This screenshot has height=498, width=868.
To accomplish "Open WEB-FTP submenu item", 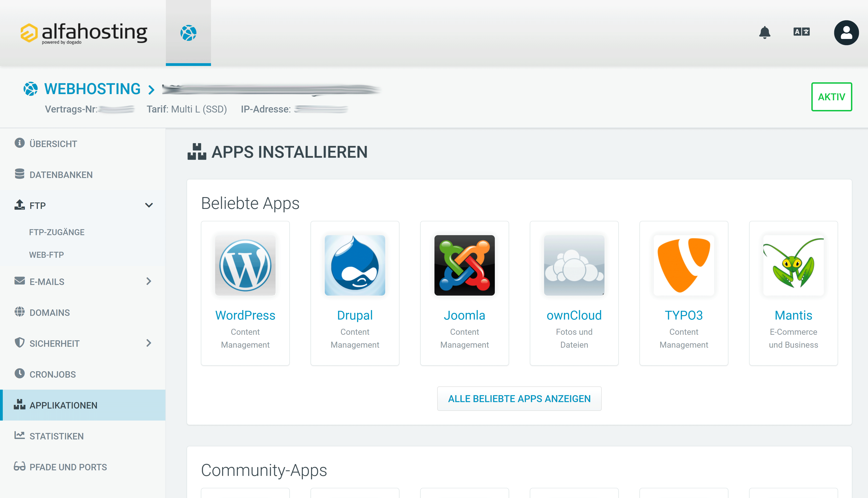I will (x=47, y=255).
